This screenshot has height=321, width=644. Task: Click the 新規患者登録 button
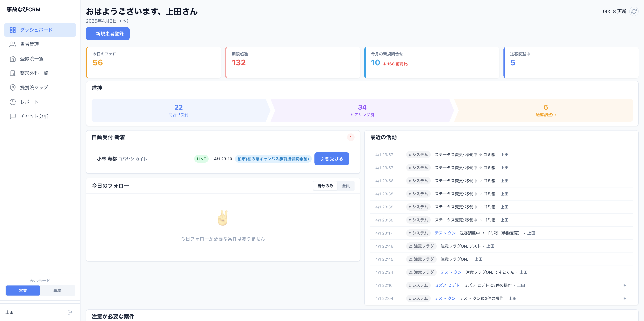[x=108, y=34]
